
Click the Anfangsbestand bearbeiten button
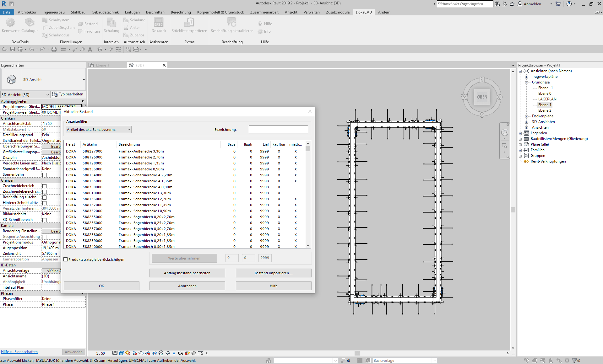click(x=187, y=273)
